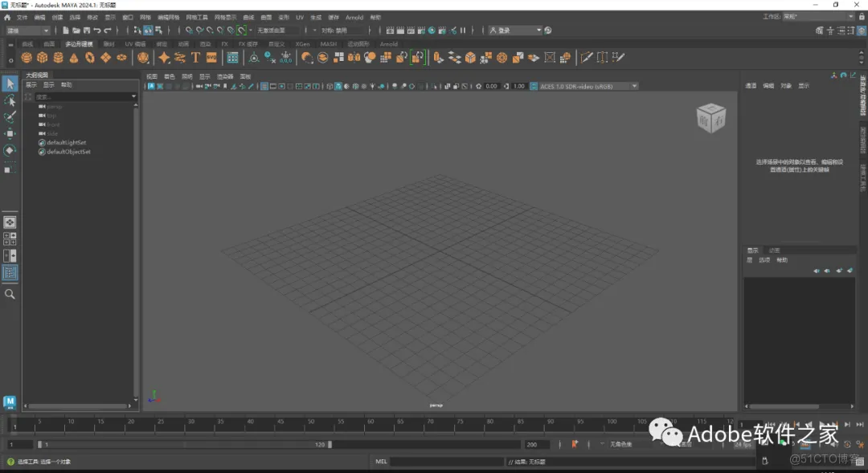Toggle the viewport grid display button
The width and height of the screenshot is (868, 473).
click(264, 86)
